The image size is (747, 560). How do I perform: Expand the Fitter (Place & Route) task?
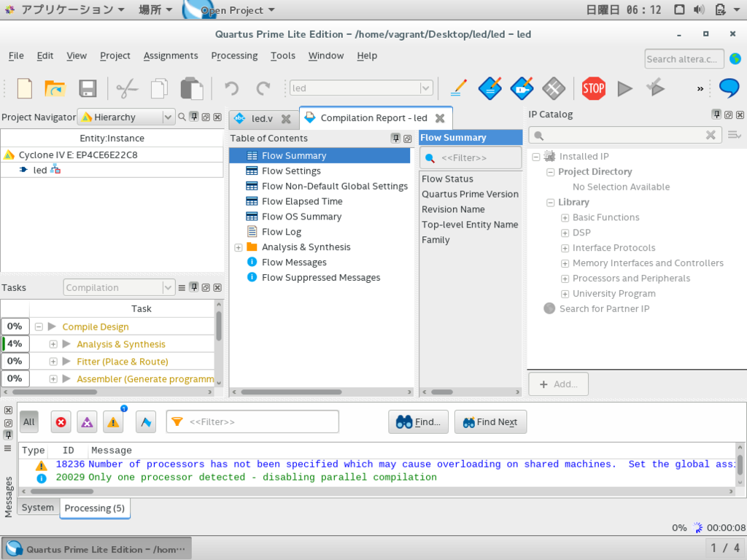(53, 362)
